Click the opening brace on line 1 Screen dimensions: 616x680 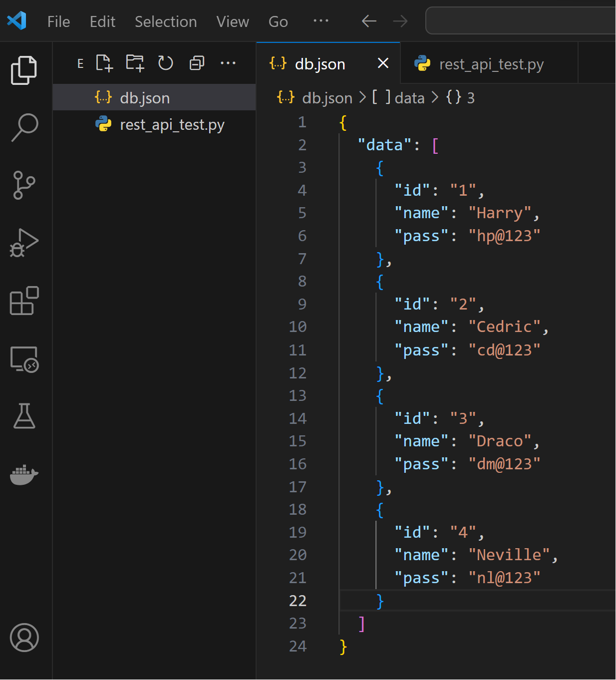(x=343, y=122)
